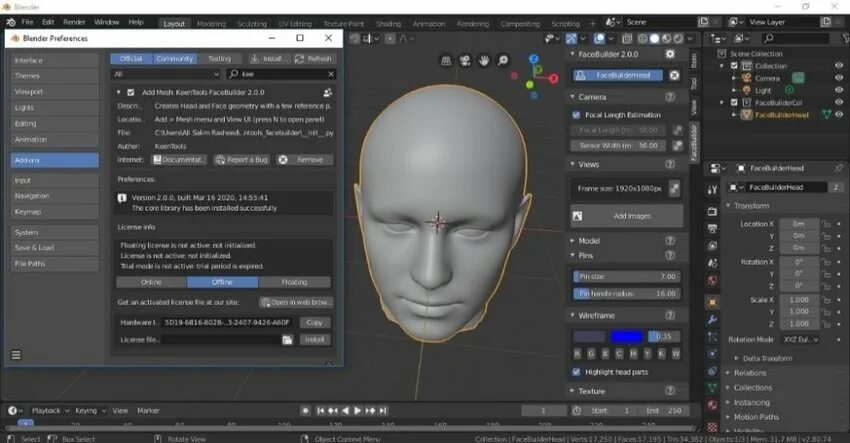Image resolution: width=850 pixels, height=443 pixels.
Task: Uncheck the KeenTools FaceBuilder add-on checkbox
Action: pos(131,92)
